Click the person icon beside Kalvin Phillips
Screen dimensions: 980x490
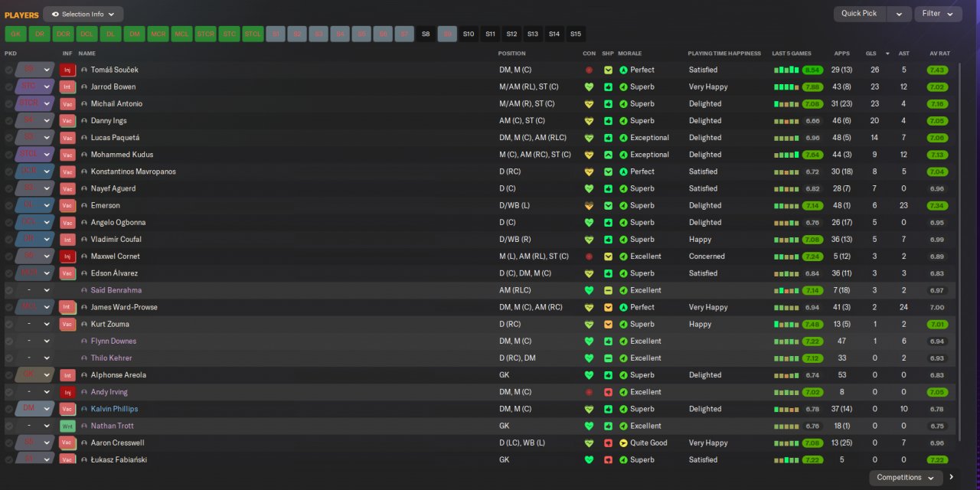84,409
